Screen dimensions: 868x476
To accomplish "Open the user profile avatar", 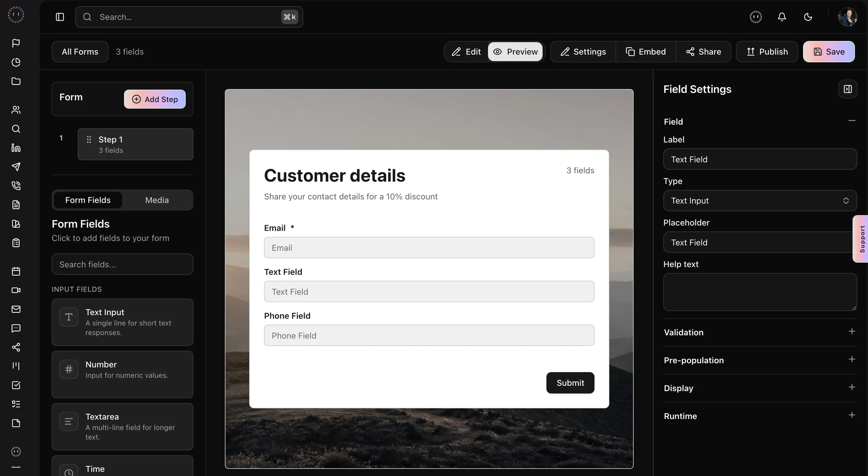I will point(848,17).
